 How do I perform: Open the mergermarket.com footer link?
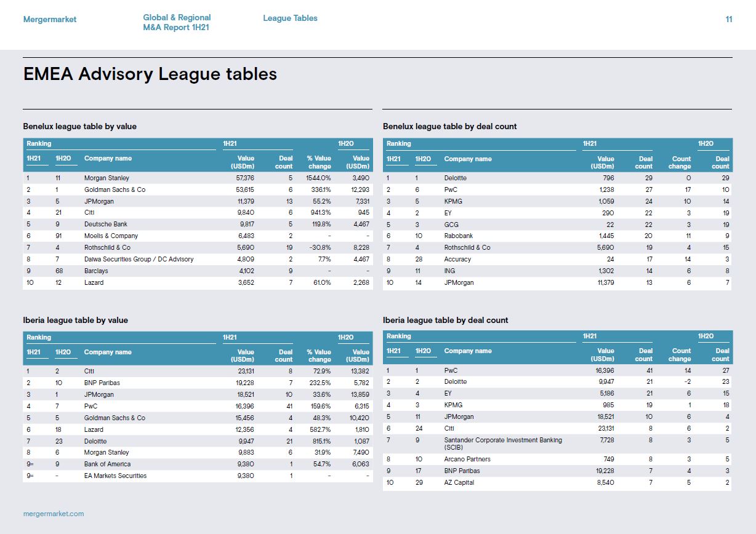(54, 513)
